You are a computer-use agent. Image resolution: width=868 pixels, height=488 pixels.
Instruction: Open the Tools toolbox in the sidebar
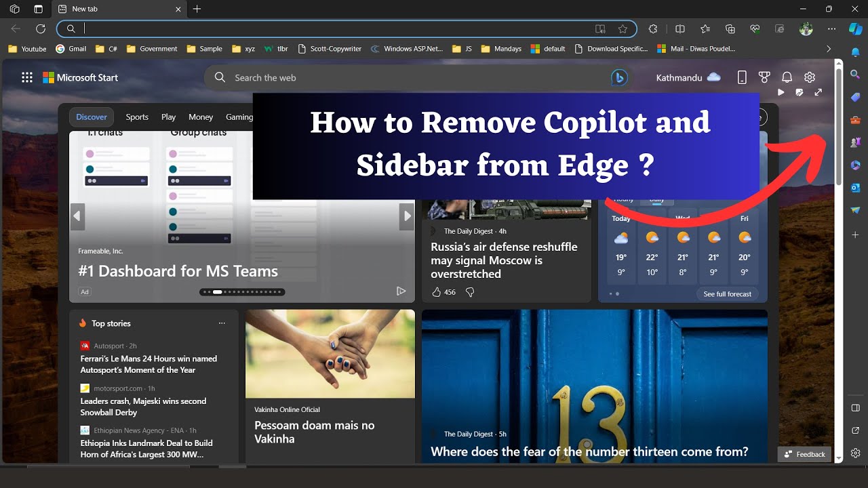[855, 121]
